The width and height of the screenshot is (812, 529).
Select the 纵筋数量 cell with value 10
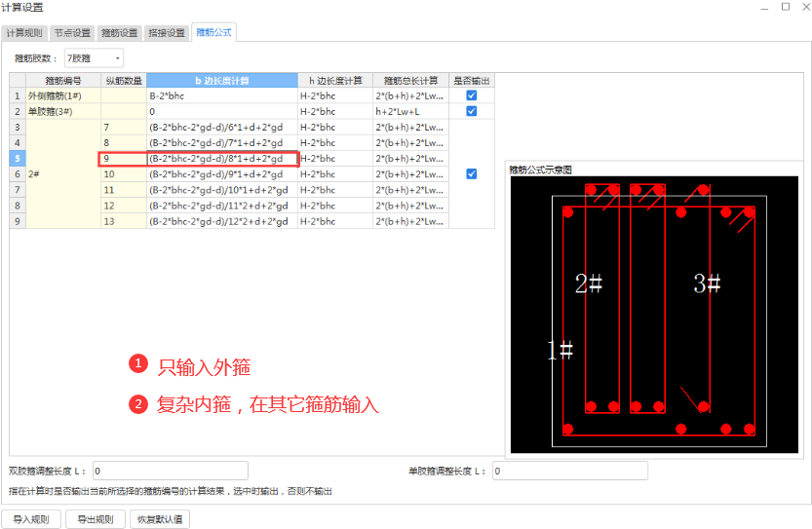coord(124,174)
